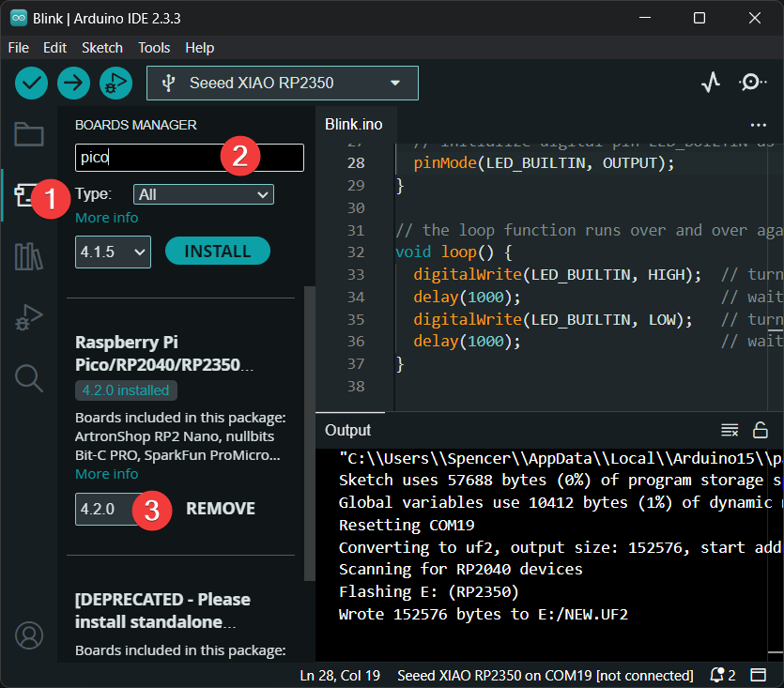Open the editor more actions ellipsis
This screenshot has width=784, height=688.
tap(758, 125)
